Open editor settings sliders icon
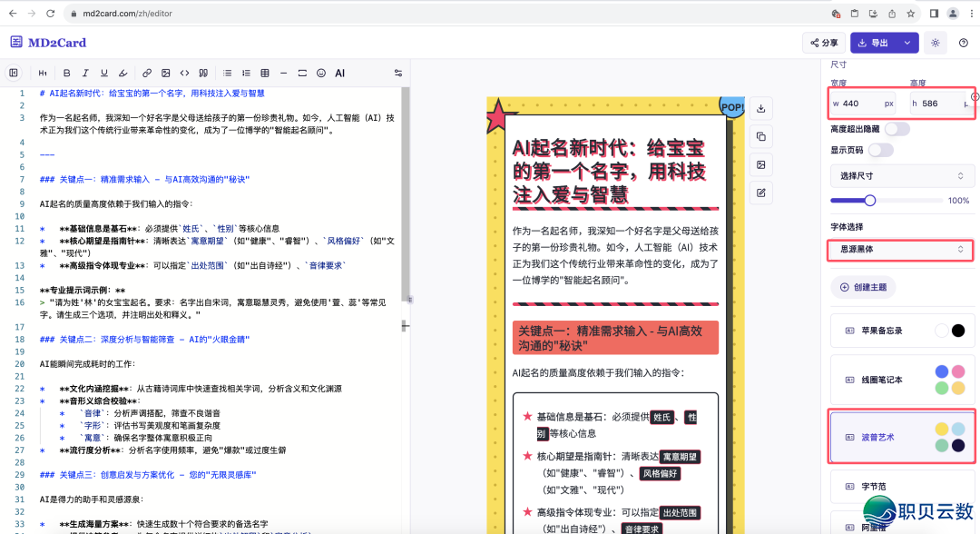 (398, 74)
